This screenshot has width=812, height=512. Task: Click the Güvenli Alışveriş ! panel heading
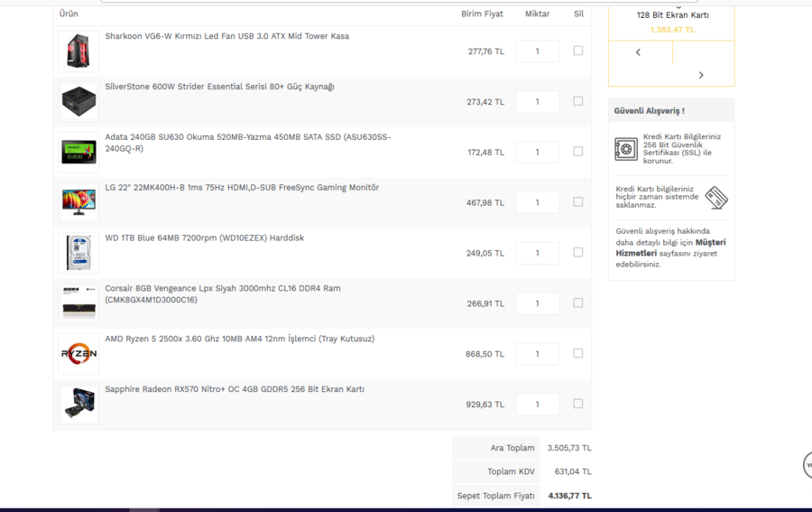coord(649,111)
